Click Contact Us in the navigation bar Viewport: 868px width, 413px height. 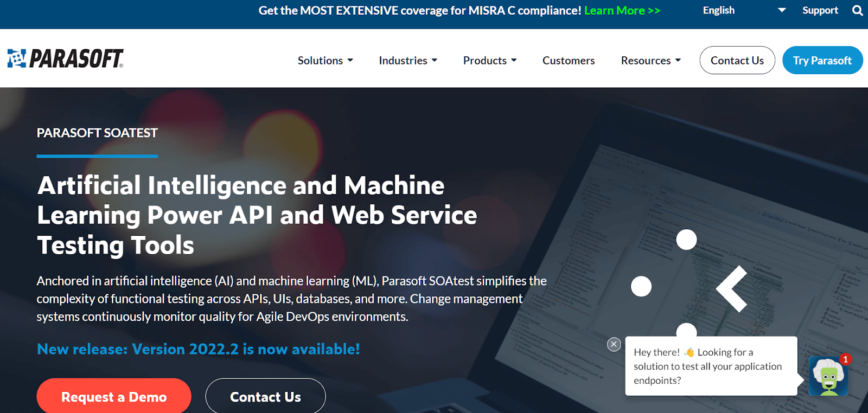[x=737, y=61]
